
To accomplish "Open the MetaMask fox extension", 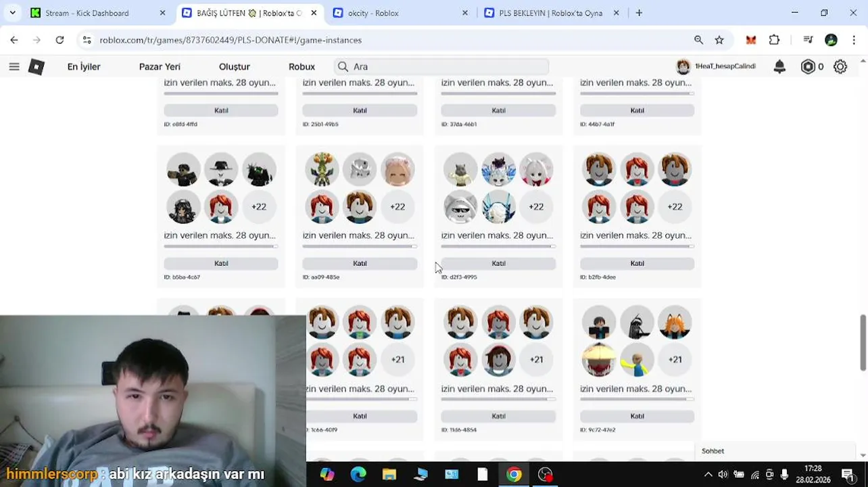I will (750, 40).
